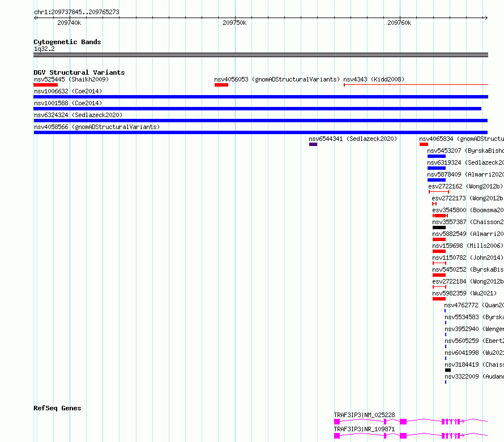The image size is (504, 442).
Task: Click the red nsv4065834 variant bar
Action: (x=424, y=144)
